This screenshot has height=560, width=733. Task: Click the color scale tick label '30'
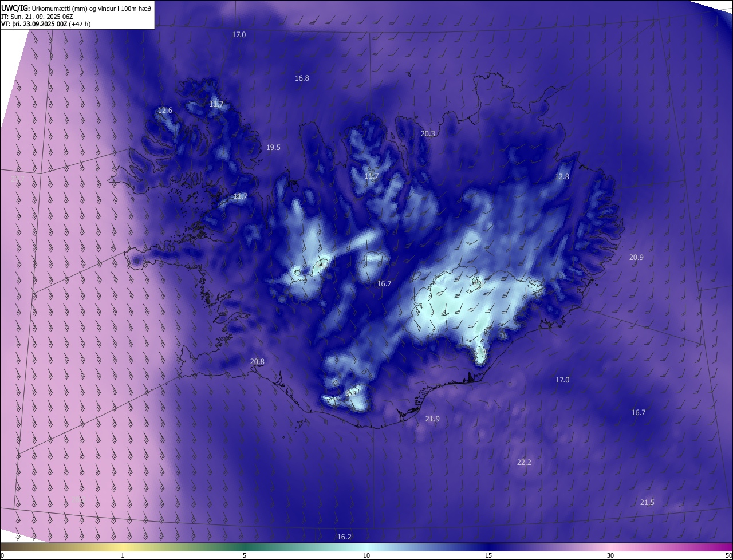[x=610, y=555]
